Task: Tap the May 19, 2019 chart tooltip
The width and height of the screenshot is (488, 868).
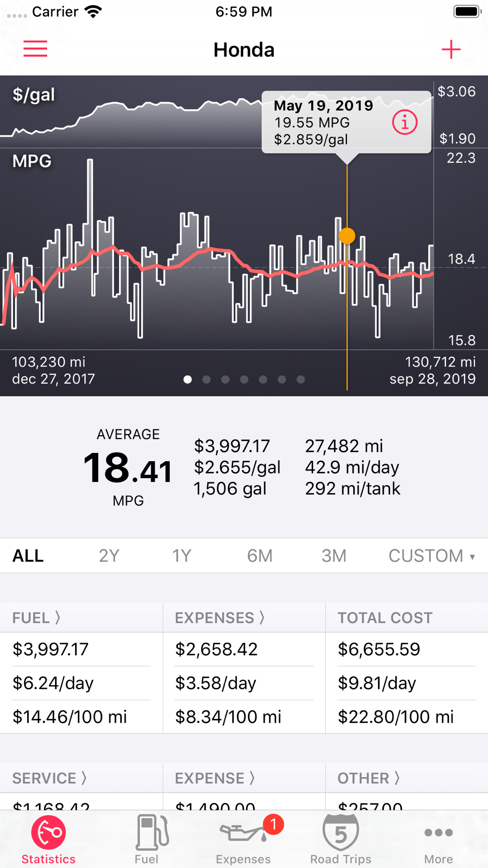Action: point(347,122)
